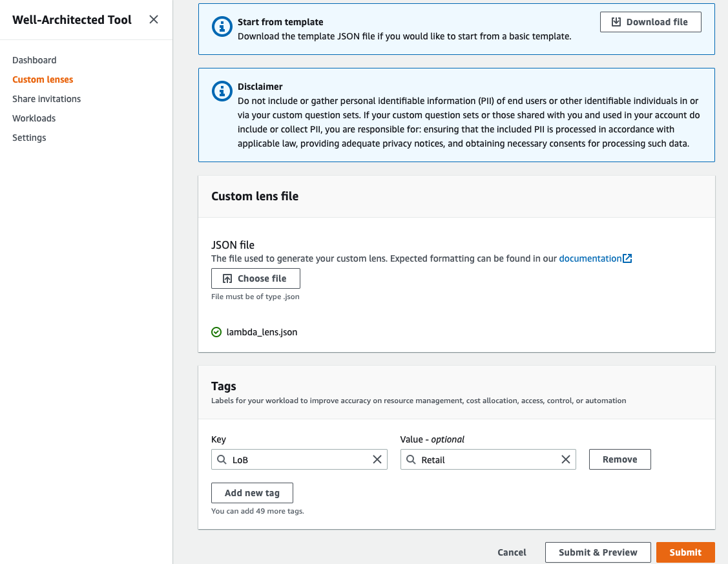Viewport: 728px width, 564px height.
Task: Close the Well-Architected Tool sidebar
Action: pos(153,19)
